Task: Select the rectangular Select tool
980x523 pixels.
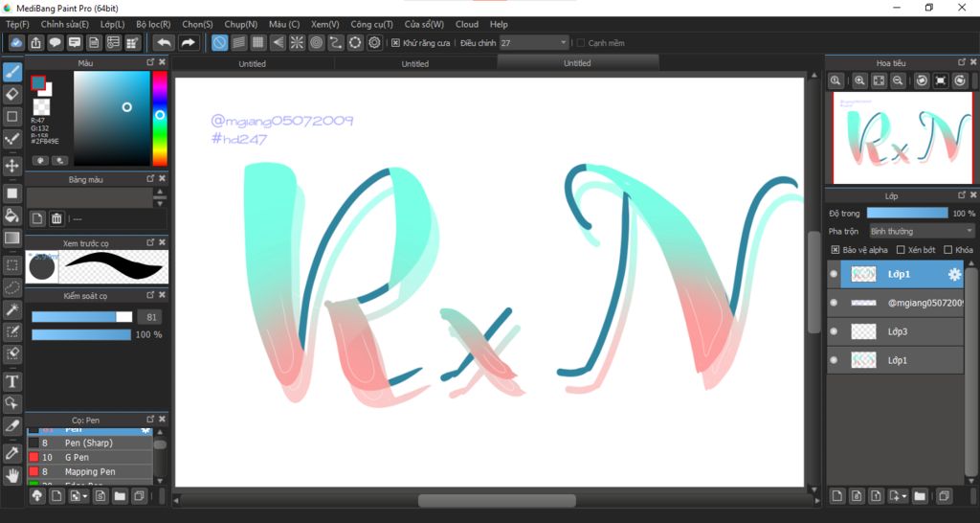Action: pyautogui.click(x=11, y=265)
